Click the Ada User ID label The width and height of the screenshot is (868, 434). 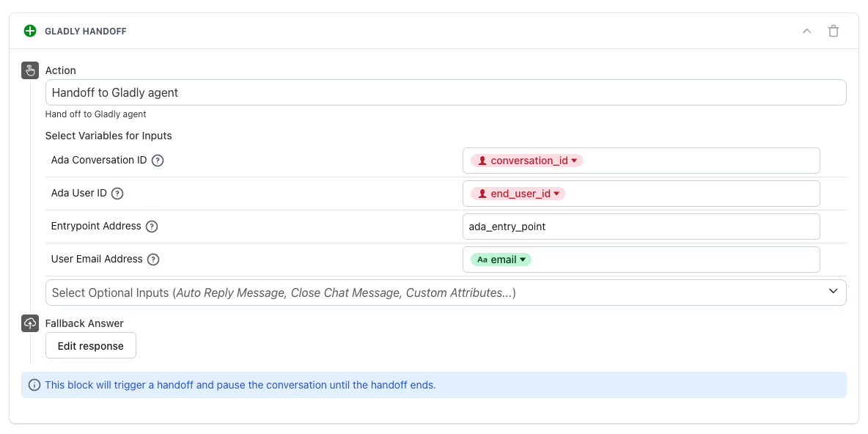click(x=78, y=194)
